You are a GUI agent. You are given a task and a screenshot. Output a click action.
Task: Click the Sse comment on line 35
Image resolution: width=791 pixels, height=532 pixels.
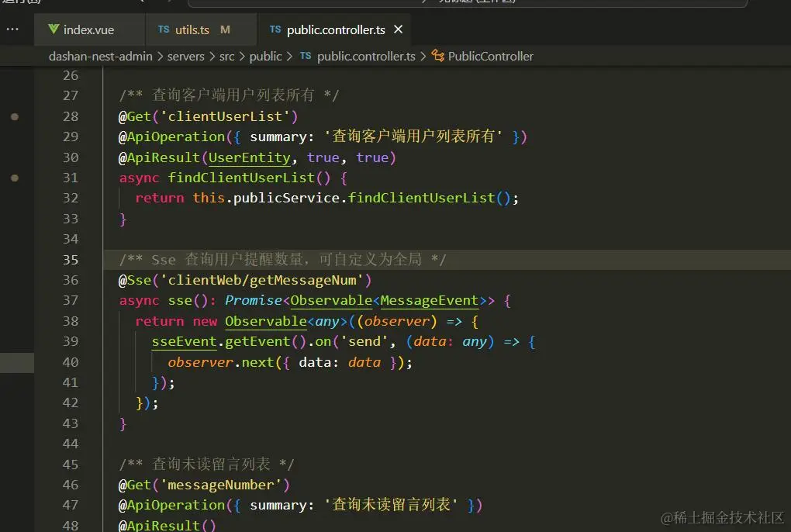click(282, 260)
